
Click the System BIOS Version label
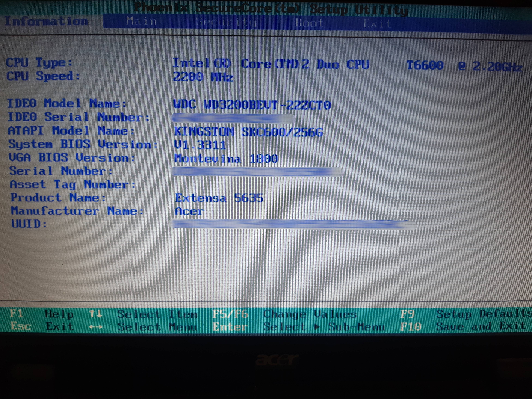(x=83, y=144)
